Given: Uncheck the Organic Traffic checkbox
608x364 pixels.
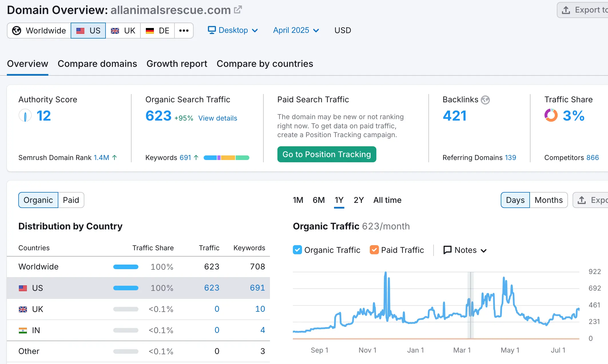Looking at the screenshot, I should [x=297, y=250].
